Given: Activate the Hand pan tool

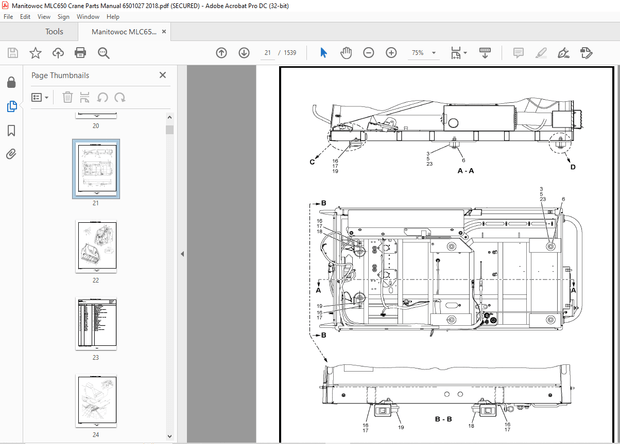Looking at the screenshot, I should [346, 53].
